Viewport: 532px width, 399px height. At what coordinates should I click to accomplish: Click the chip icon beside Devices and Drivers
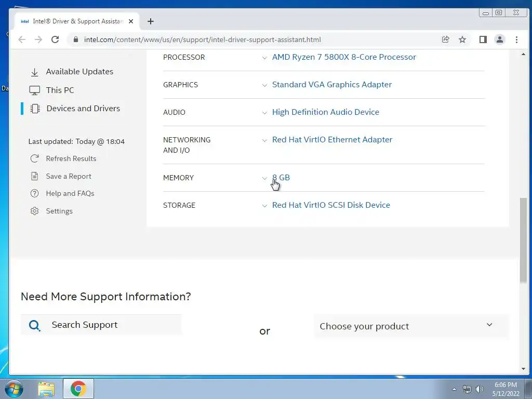tap(35, 109)
